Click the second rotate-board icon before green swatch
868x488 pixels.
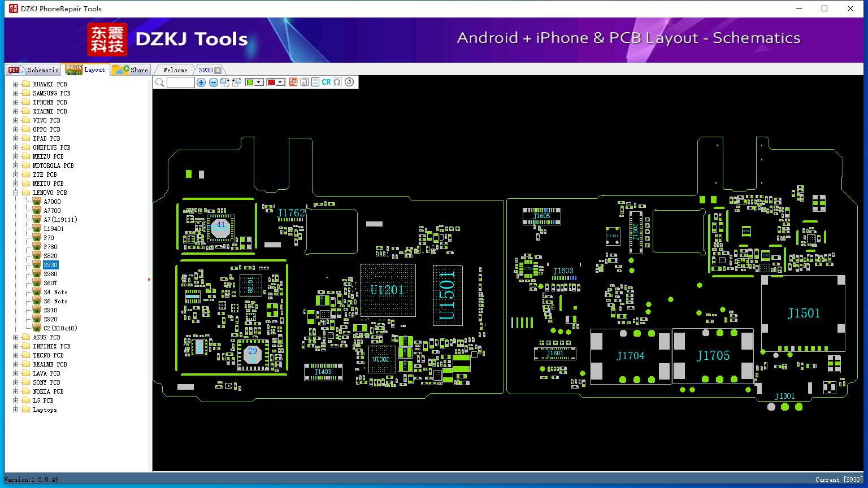pos(237,82)
